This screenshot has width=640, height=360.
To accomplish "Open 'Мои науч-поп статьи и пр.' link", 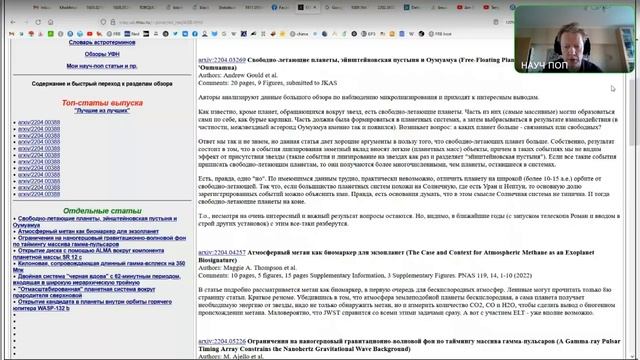I will pos(102,66).
